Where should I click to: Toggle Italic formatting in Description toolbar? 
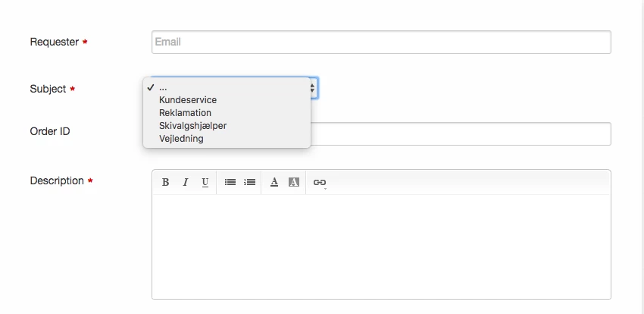point(185,182)
